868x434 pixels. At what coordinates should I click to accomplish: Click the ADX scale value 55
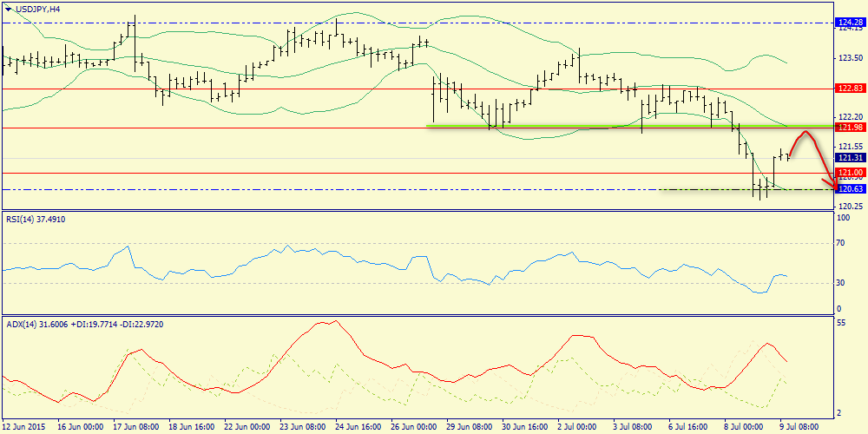[839, 323]
